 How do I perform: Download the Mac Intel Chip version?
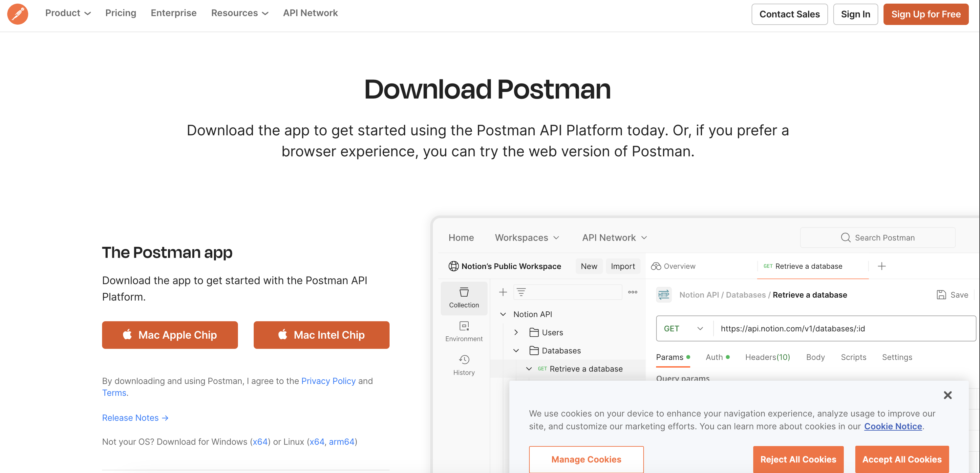tap(321, 335)
